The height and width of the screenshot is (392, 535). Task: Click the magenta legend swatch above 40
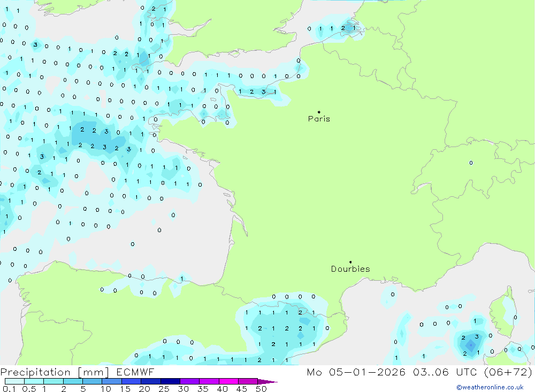click(228, 381)
